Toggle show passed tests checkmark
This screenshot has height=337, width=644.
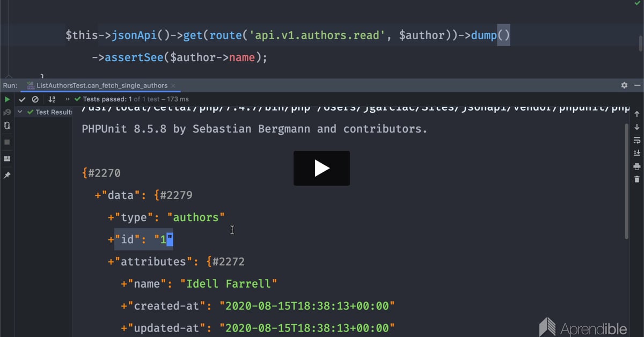point(22,99)
